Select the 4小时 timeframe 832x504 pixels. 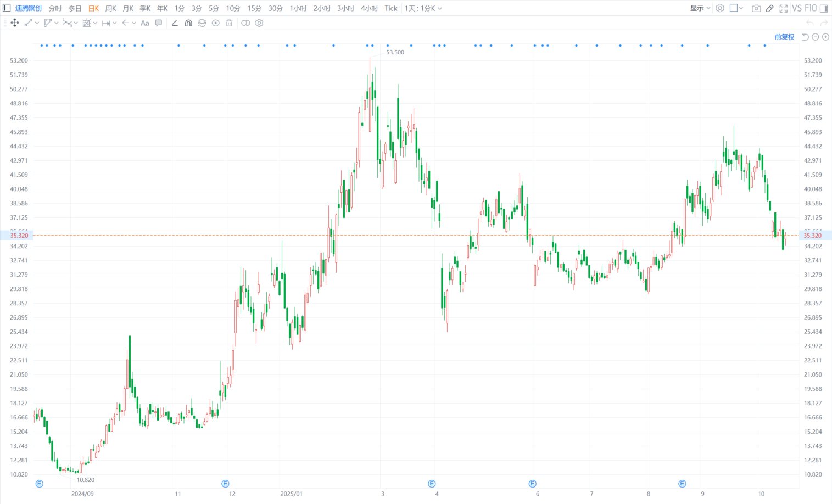370,8
